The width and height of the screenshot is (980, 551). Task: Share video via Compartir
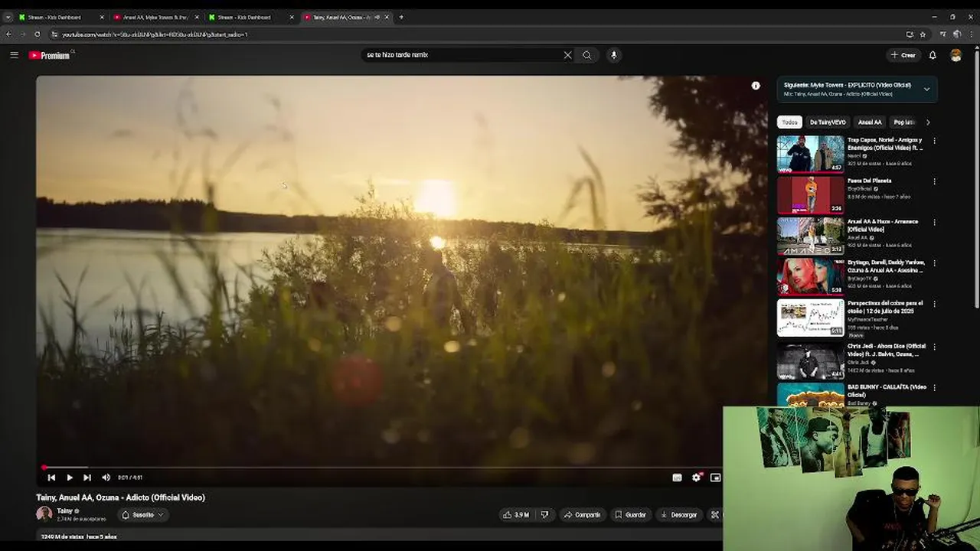582,515
